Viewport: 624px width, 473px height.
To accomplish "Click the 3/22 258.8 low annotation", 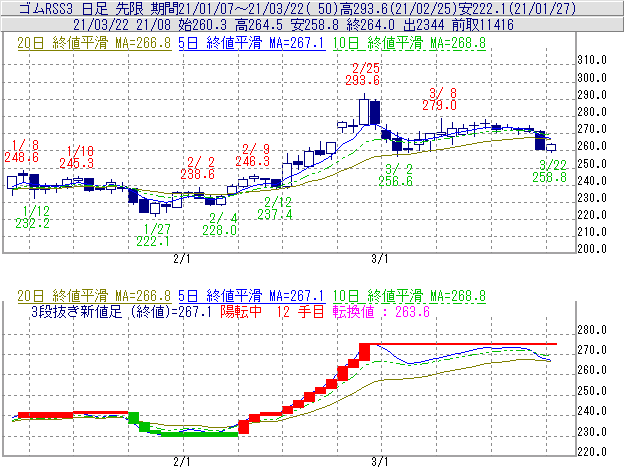I will point(550,171).
